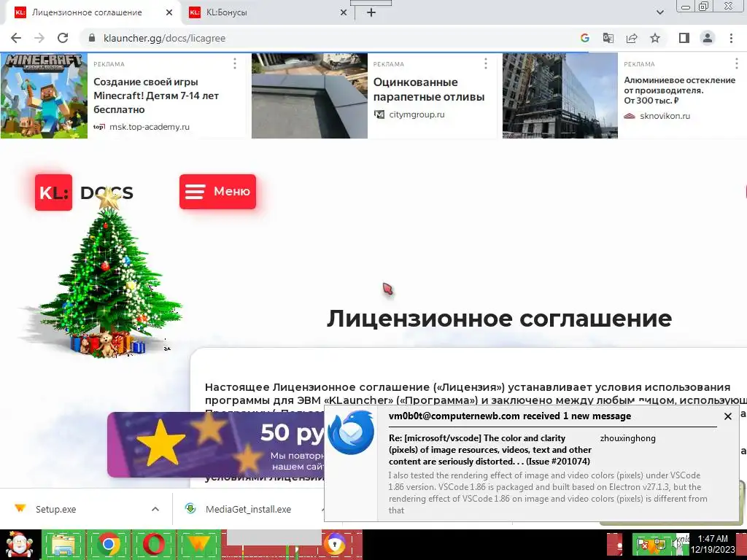This screenshot has width=747, height=560.
Task: Click the glass building ad image
Action: tap(560, 96)
